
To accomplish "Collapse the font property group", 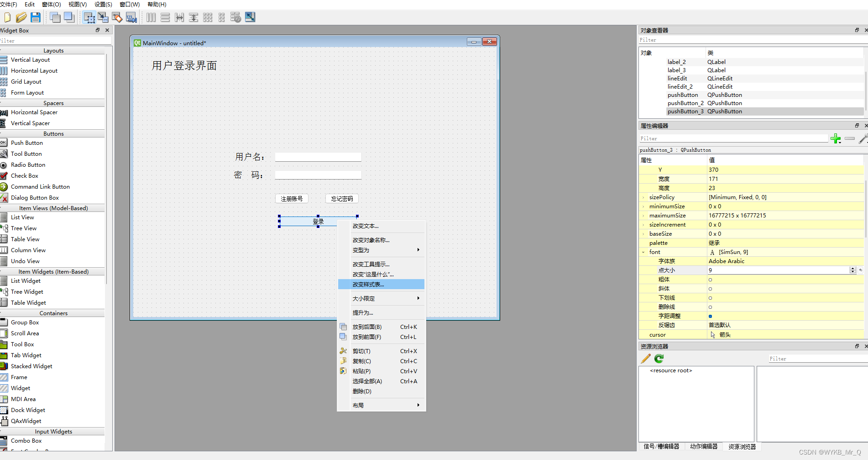I will coord(643,252).
